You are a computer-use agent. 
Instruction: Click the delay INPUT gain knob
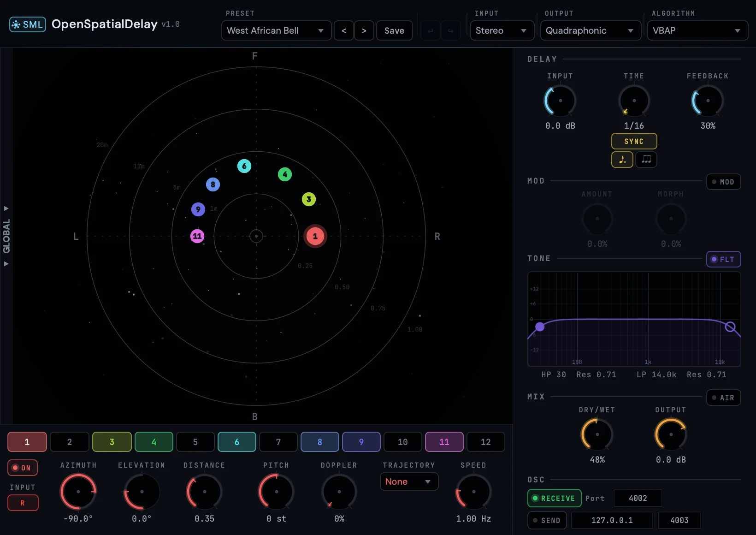[561, 101]
